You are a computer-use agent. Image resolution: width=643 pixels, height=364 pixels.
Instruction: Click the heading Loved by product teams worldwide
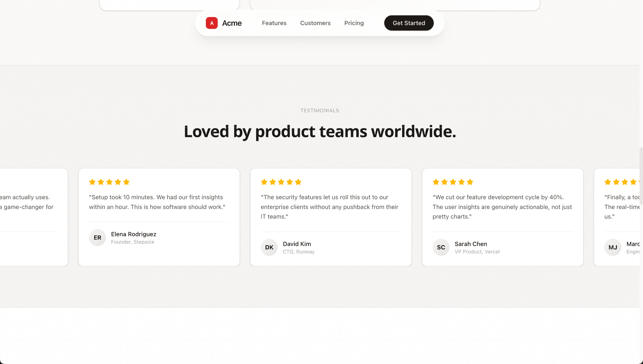319,132
